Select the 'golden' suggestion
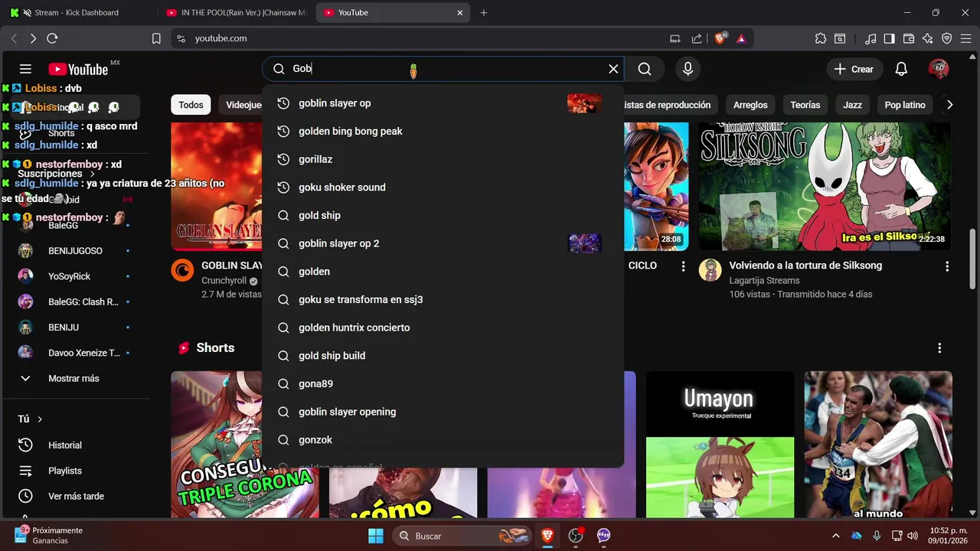Image resolution: width=980 pixels, height=551 pixels. coord(443,272)
